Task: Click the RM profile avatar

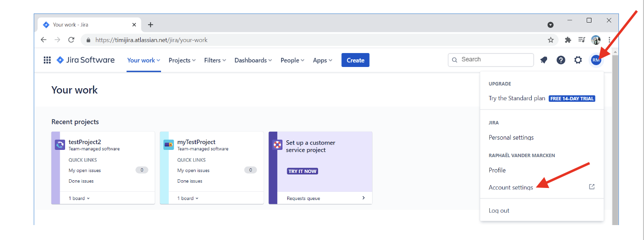Action: point(596,60)
